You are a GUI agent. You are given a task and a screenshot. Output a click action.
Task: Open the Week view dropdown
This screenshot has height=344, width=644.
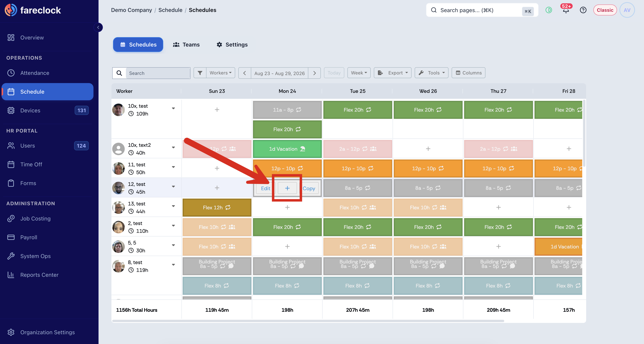pyautogui.click(x=359, y=73)
